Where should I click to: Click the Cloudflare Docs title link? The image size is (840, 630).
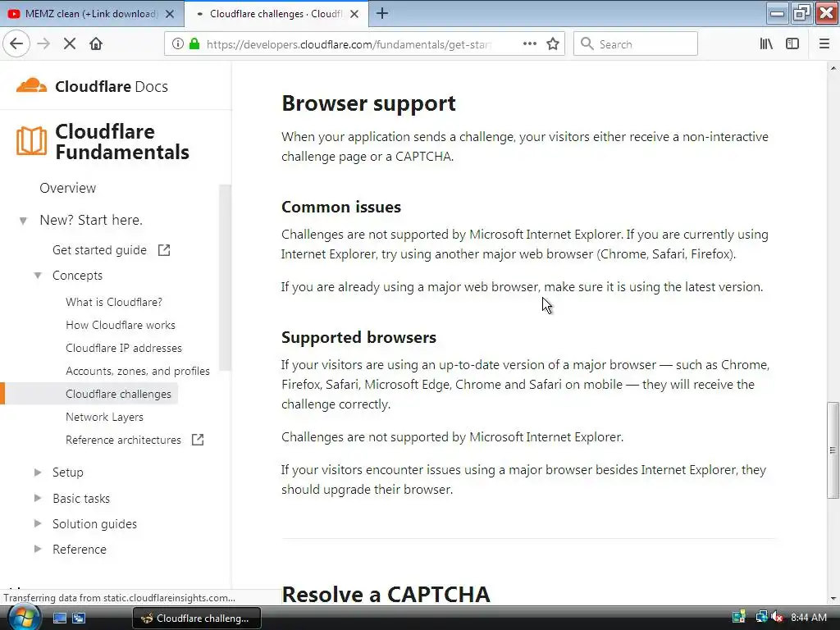pyautogui.click(x=112, y=86)
